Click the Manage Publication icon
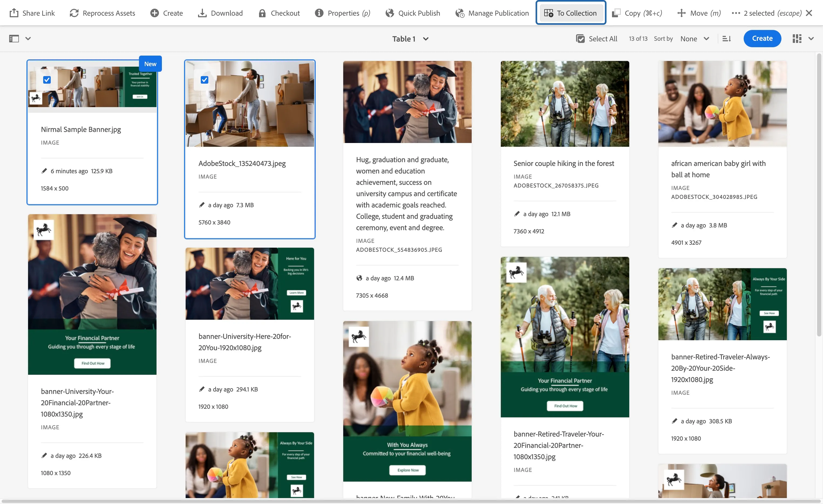The height and width of the screenshot is (504, 823). click(x=460, y=13)
